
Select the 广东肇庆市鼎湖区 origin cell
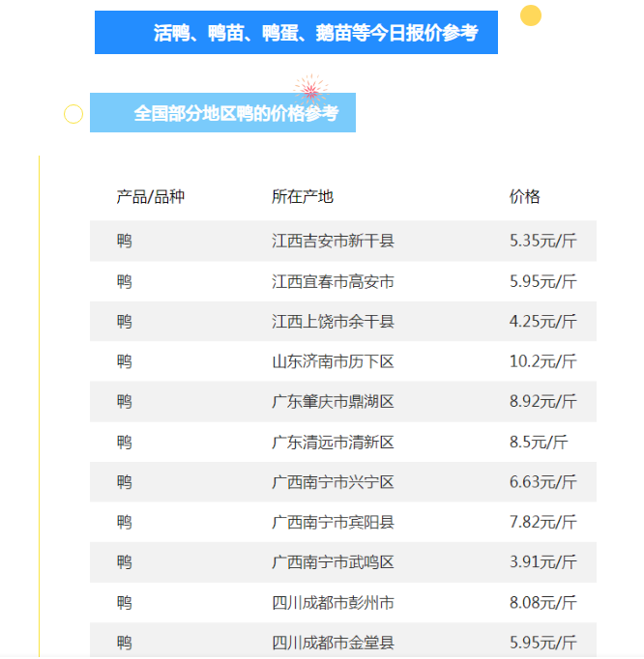333,402
